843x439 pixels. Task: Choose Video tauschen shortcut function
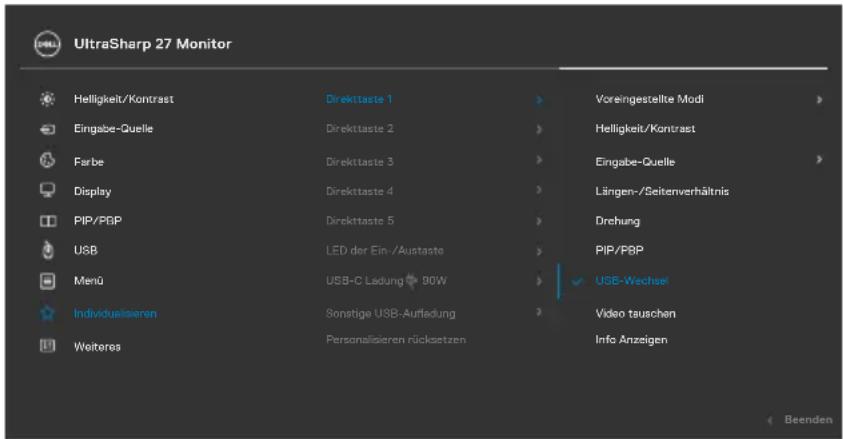pos(635,314)
